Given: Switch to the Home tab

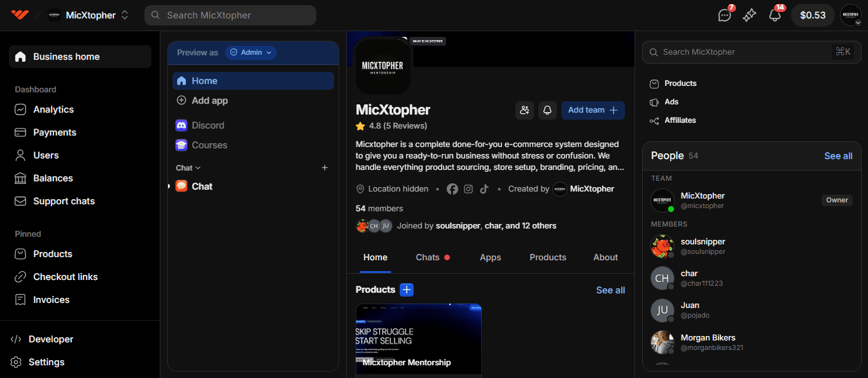Looking at the screenshot, I should pos(375,258).
